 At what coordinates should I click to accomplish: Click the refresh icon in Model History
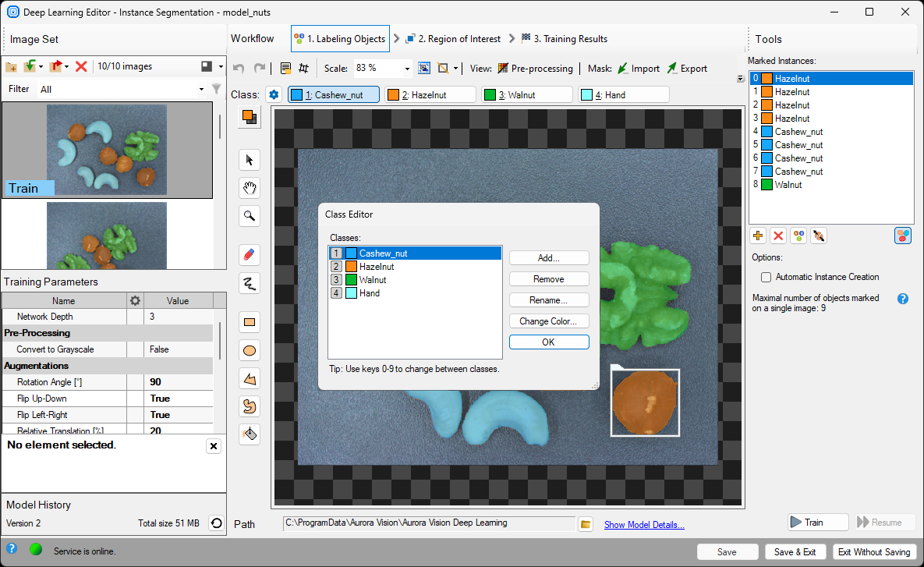(x=216, y=523)
